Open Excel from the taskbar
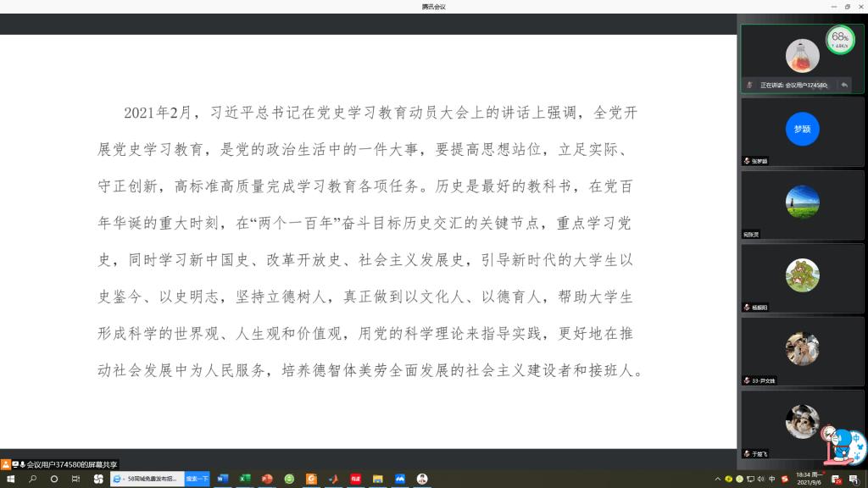Image resolution: width=868 pixels, height=488 pixels. [x=245, y=479]
